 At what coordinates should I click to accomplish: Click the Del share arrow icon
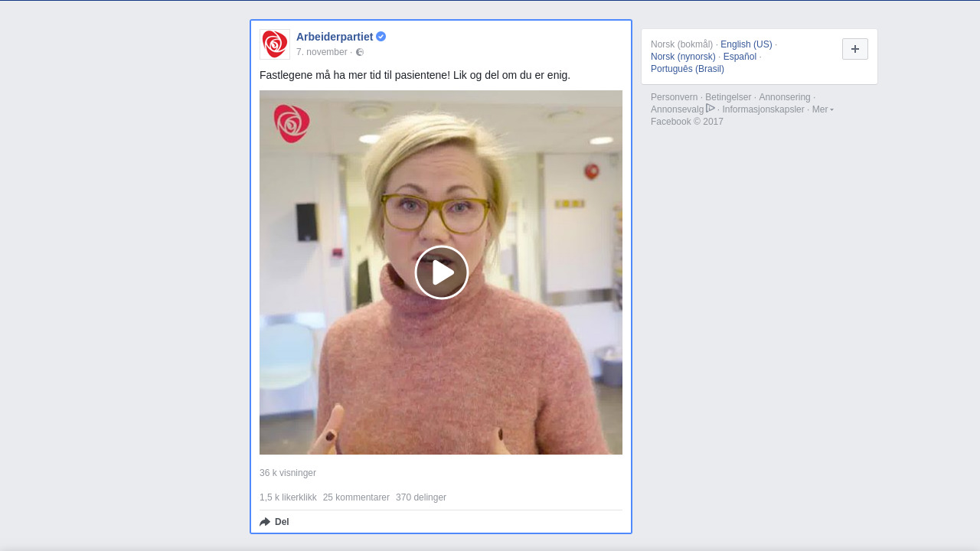click(x=265, y=522)
